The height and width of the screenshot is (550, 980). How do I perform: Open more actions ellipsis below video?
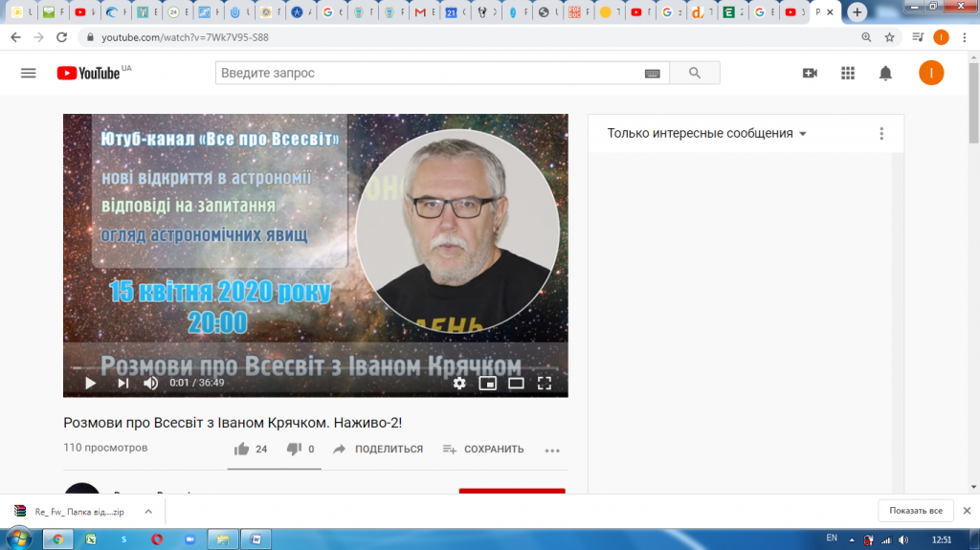pos(552,450)
